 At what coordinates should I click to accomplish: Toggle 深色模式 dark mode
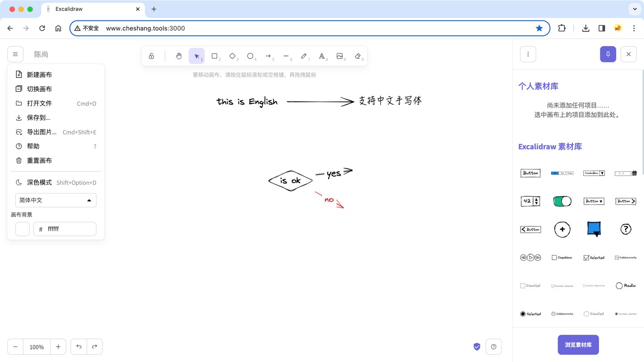(x=39, y=182)
